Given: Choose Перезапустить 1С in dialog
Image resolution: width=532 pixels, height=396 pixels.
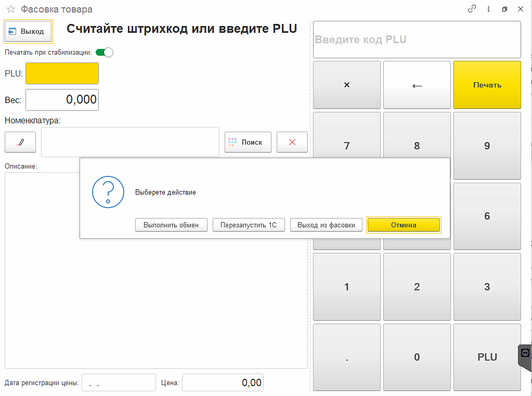Looking at the screenshot, I should coord(249,225).
